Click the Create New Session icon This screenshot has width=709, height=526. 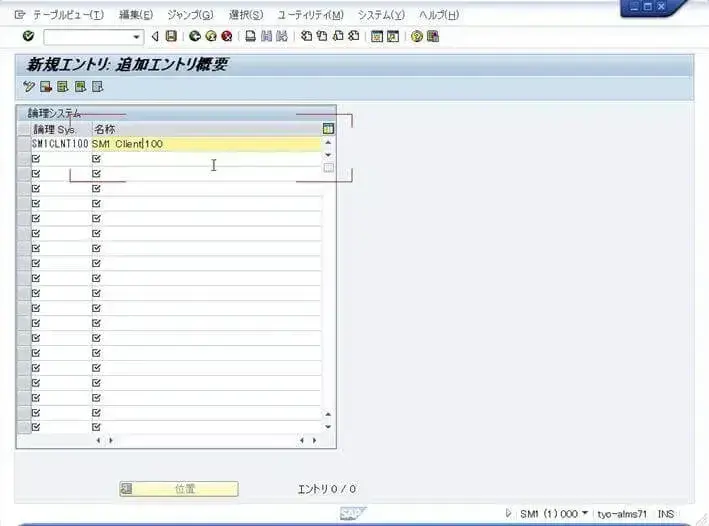point(377,36)
